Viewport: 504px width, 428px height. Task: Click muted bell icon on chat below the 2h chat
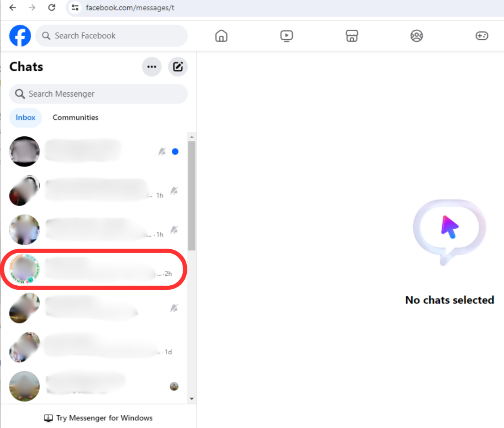174,308
